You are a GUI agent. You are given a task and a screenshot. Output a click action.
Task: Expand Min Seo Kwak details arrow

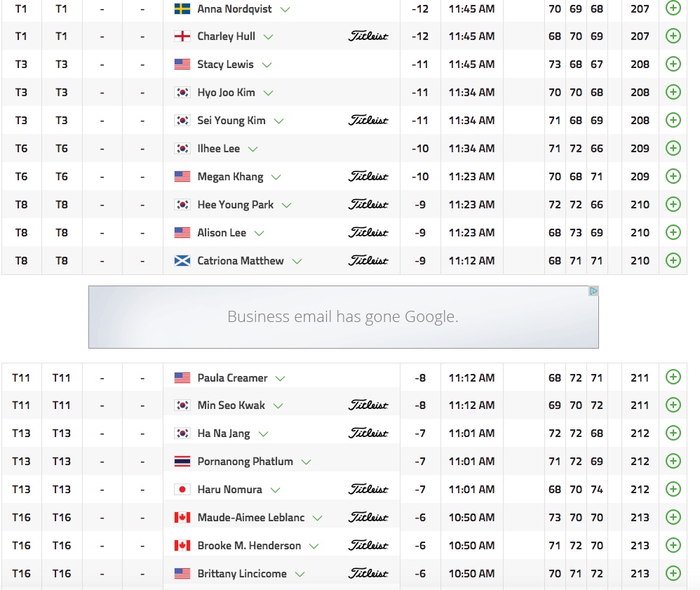[278, 406]
